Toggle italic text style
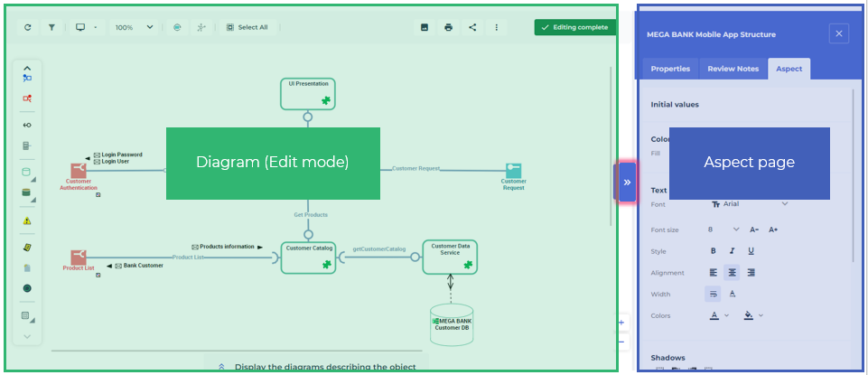The height and width of the screenshot is (375, 868). [x=732, y=251]
